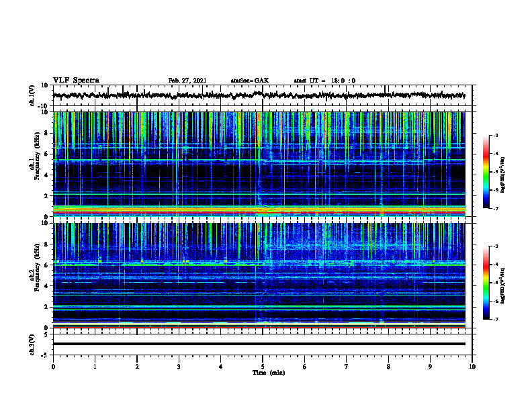The width and height of the screenshot is (532, 411).
Task: Click the ch.1 frequency axis "4" tick label
Action: [x=46, y=175]
